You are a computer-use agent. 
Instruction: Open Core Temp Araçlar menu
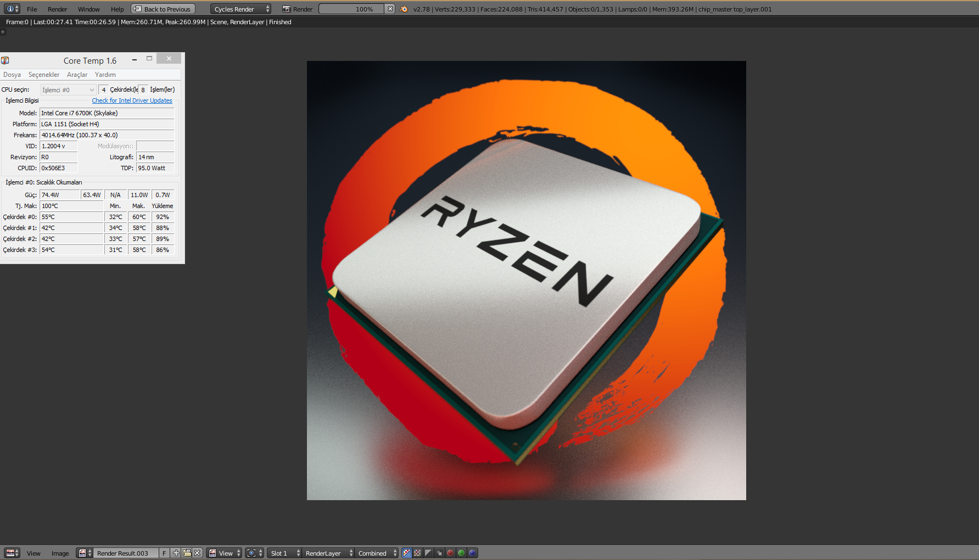point(77,75)
